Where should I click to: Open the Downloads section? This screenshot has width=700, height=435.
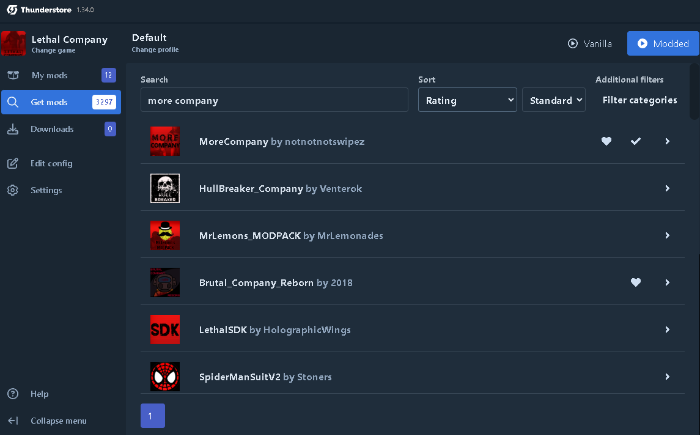(x=61, y=129)
